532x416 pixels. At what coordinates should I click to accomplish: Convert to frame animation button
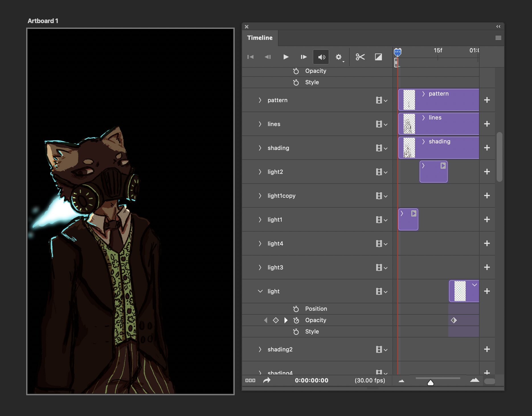(250, 380)
